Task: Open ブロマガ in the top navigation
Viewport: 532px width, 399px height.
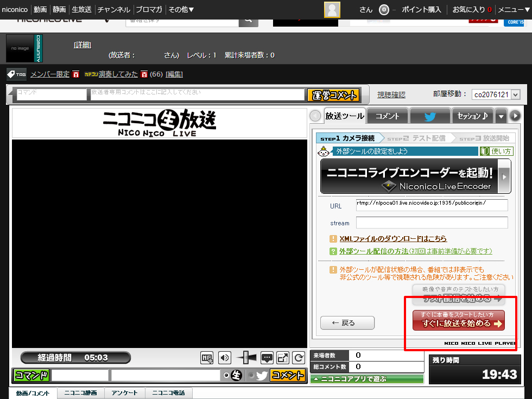Action: (149, 10)
